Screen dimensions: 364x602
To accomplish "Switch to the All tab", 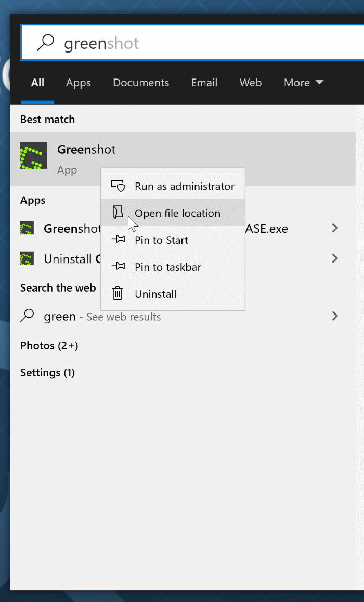I will (37, 83).
